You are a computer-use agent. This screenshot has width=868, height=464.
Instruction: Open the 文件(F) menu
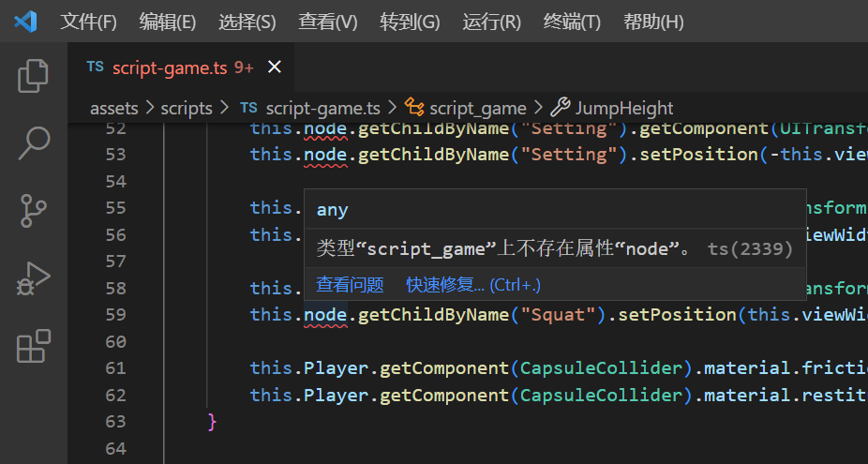coord(88,22)
